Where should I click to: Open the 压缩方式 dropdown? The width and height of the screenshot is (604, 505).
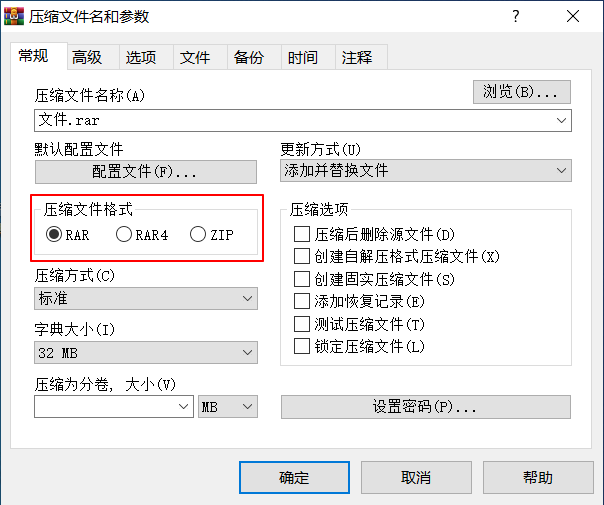pos(146,298)
